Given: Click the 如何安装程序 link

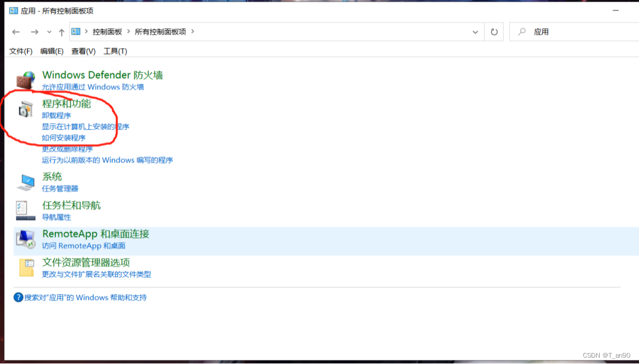Looking at the screenshot, I should 64,138.
